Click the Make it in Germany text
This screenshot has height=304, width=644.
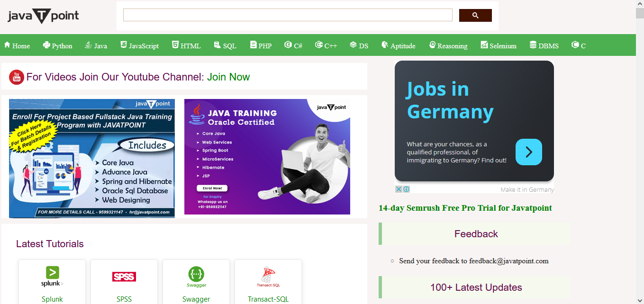tap(527, 189)
